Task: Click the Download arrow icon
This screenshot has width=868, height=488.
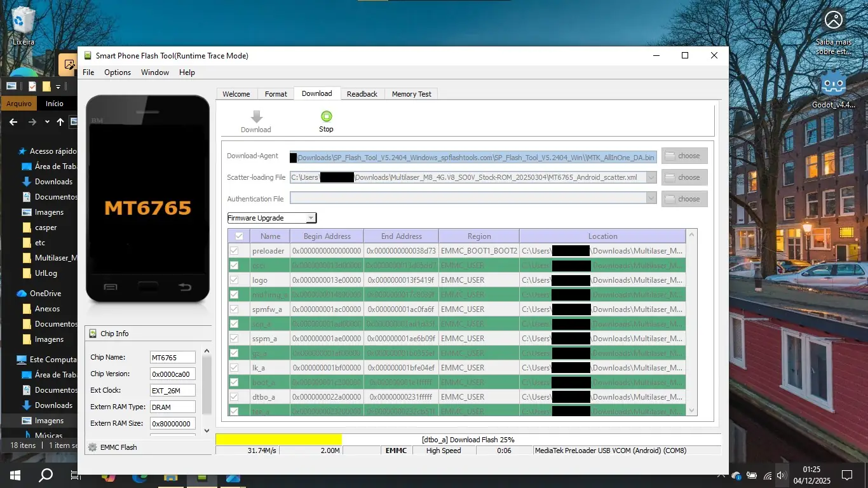Action: tap(256, 117)
